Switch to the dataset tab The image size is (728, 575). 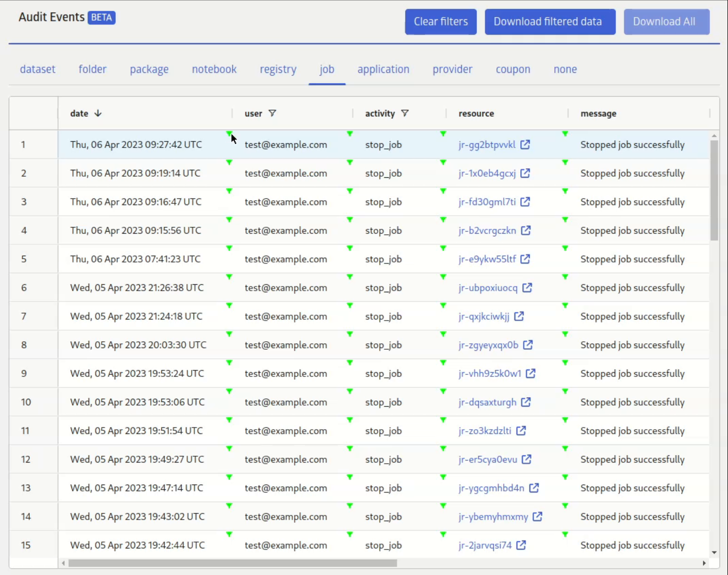38,69
